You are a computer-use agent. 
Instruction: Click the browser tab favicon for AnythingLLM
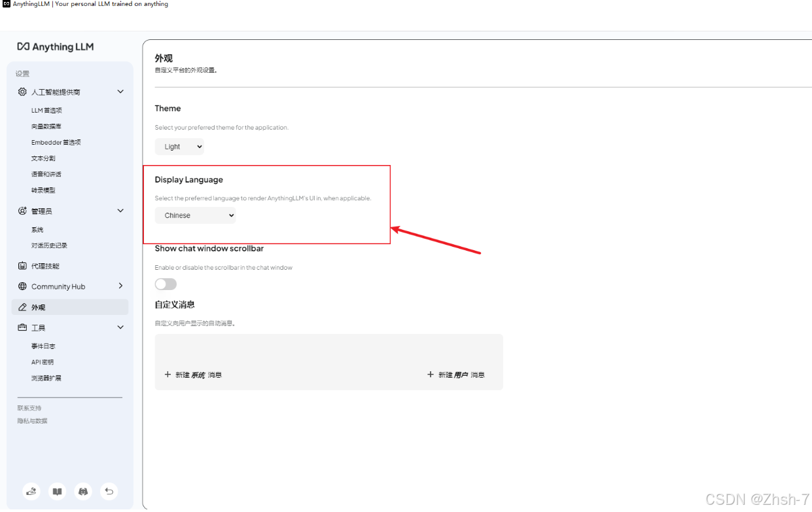(x=7, y=4)
